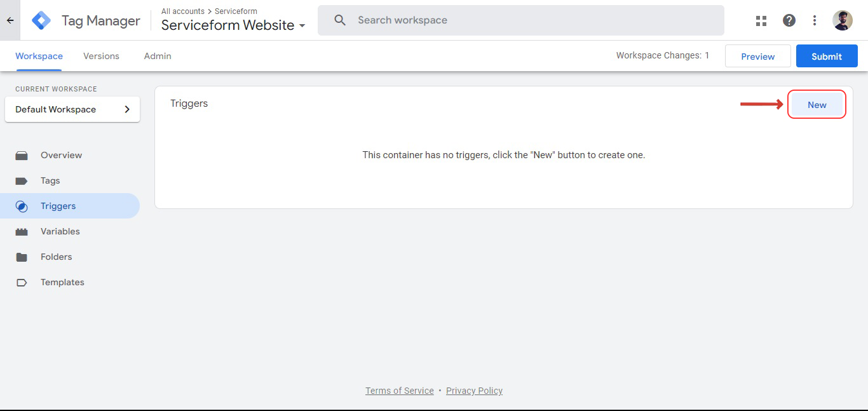Select the Tags icon in the sidebar
Viewport: 868px width, 411px height.
click(x=22, y=180)
